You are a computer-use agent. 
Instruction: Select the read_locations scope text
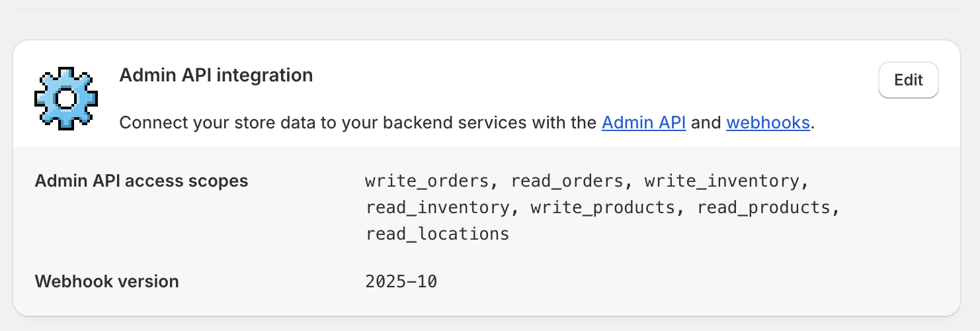(x=438, y=234)
